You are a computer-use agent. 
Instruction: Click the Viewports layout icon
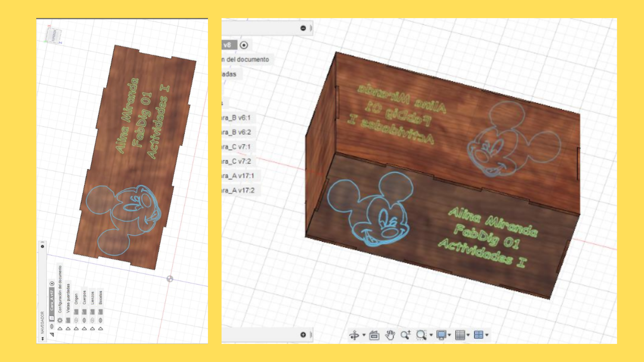479,335
